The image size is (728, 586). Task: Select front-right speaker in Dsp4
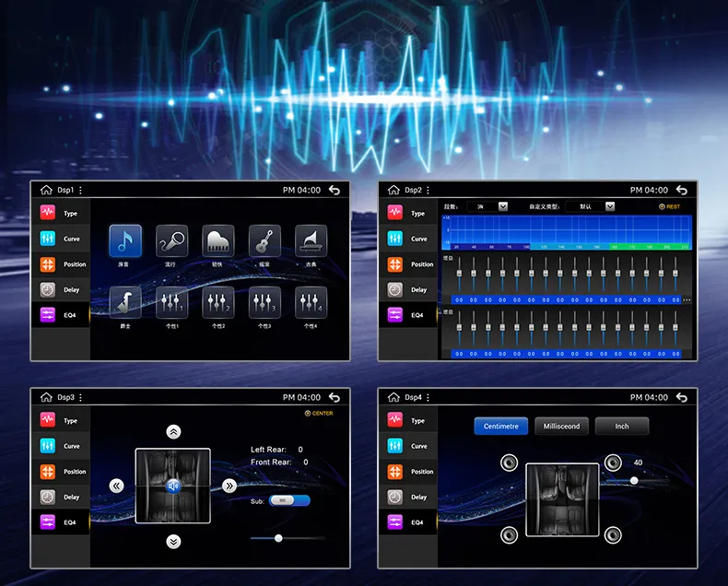tap(613, 463)
